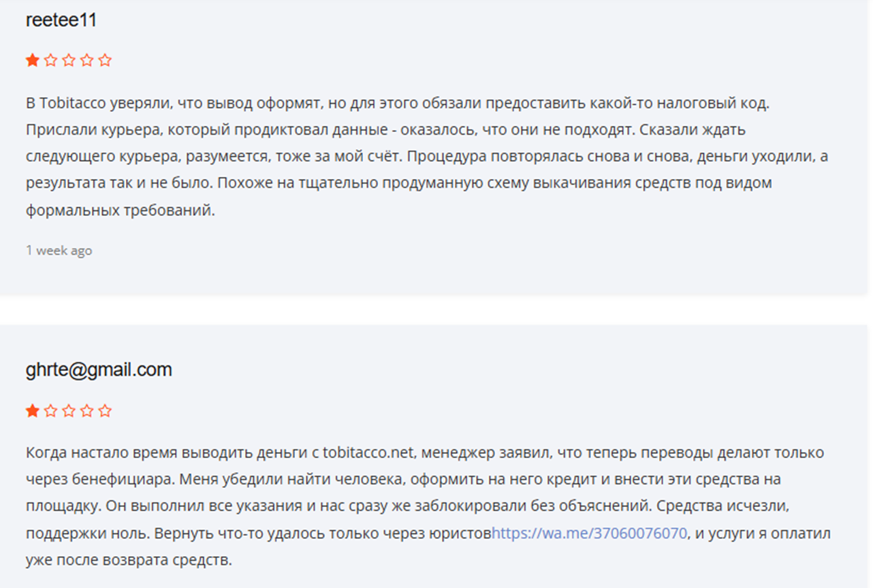Click the reviewer name reetee11
873x588 pixels.
(61, 20)
